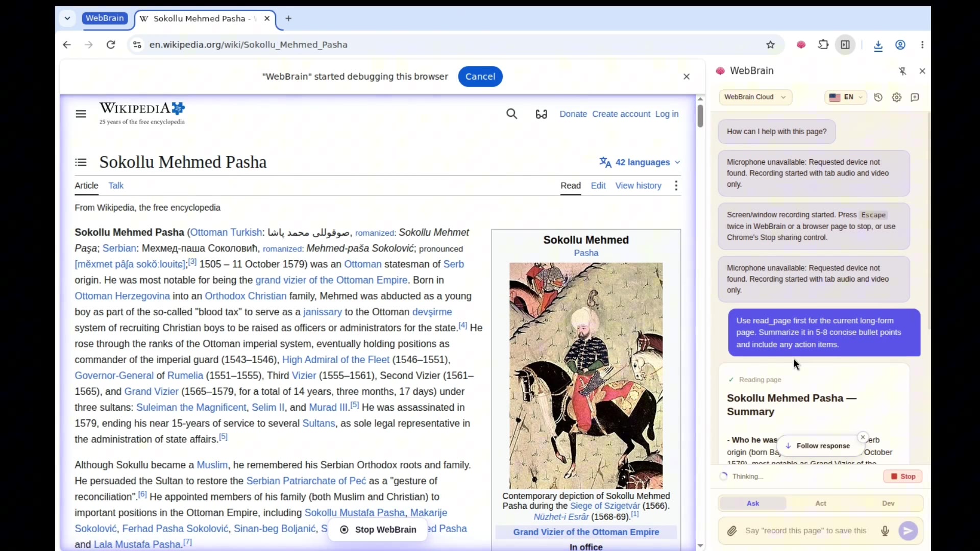Viewport: 980px width, 551px height.
Task: Dismiss the debugging notification bar
Action: (687, 77)
